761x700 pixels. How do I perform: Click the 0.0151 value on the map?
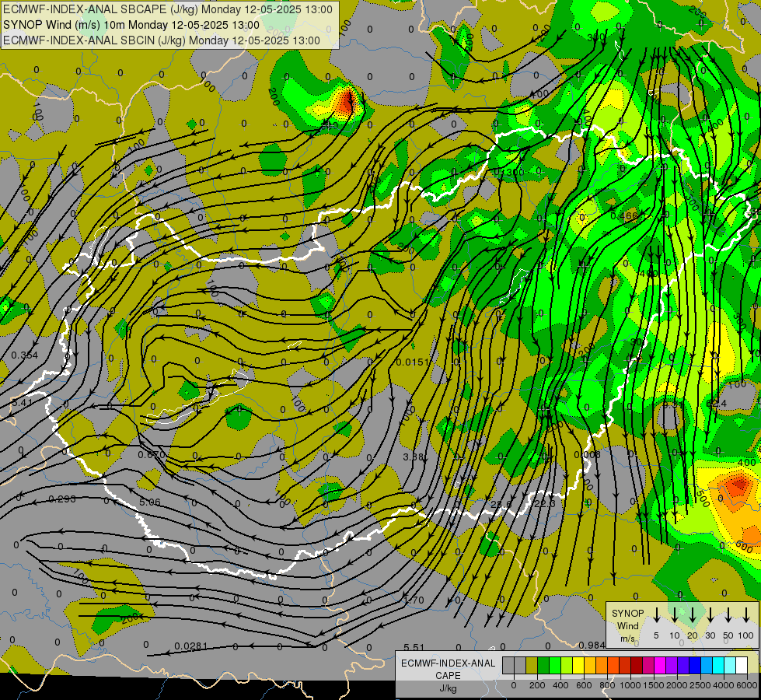tap(413, 362)
